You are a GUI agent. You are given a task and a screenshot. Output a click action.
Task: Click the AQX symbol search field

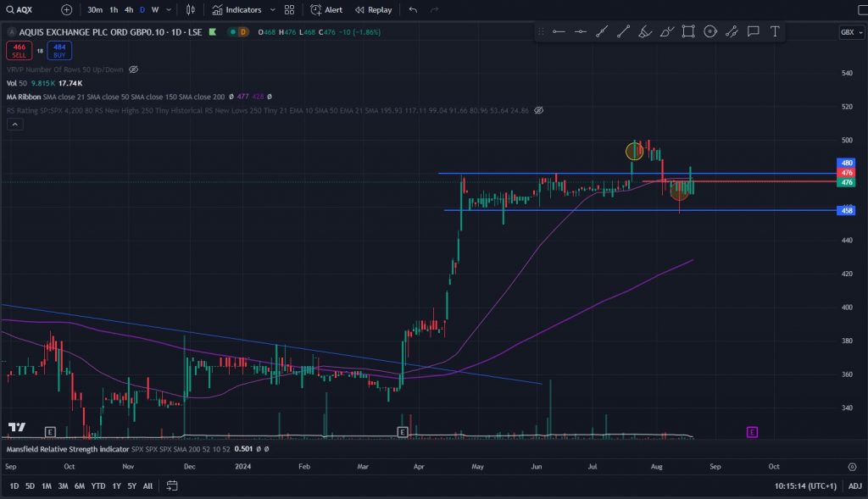[30, 10]
